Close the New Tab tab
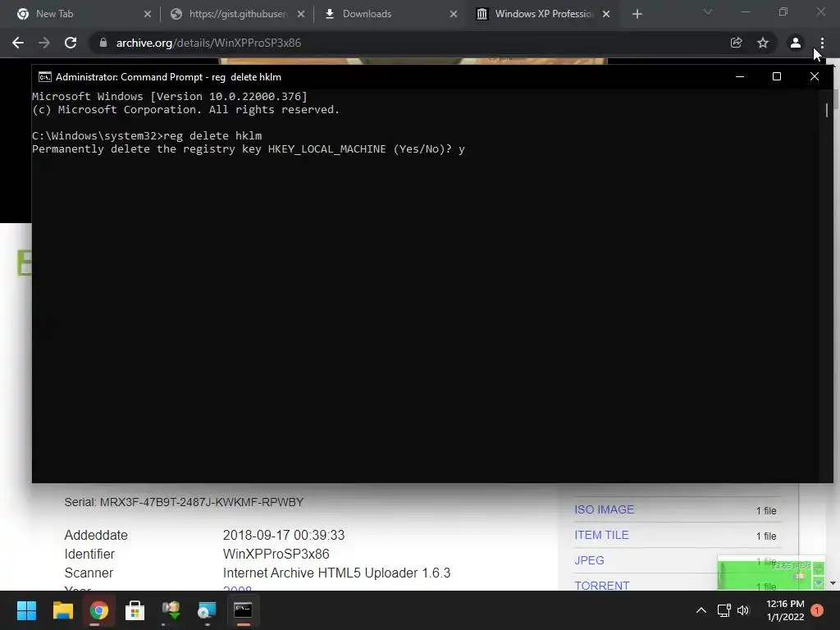 point(148,14)
